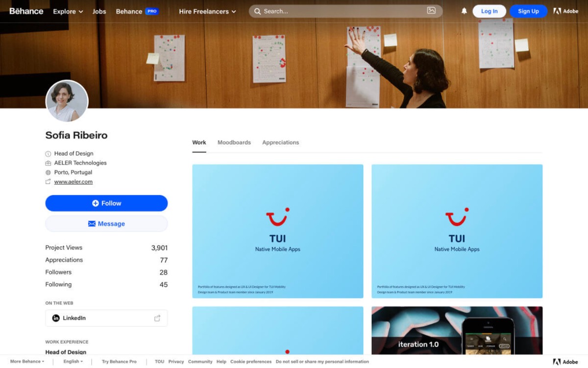Open the www.aeler.com website link
Image resolution: width=588 pixels, height=368 pixels.
(73, 182)
